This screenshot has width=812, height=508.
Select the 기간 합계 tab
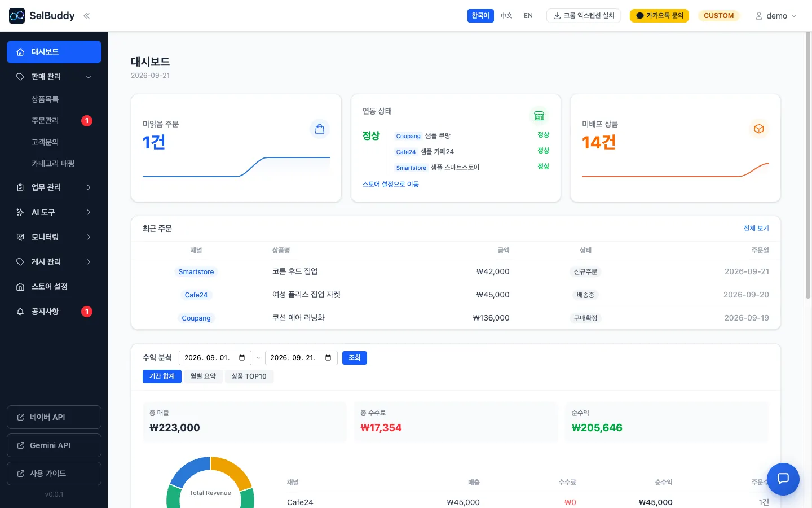(x=162, y=376)
